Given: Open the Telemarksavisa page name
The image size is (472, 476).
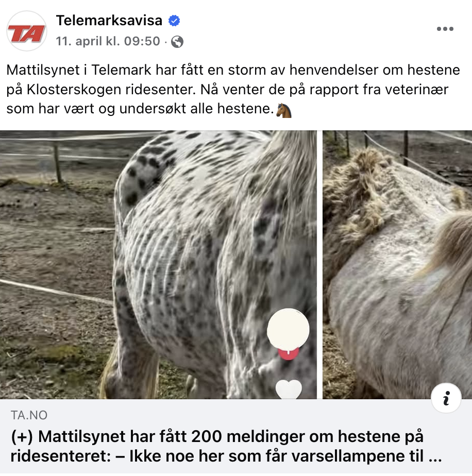Looking at the screenshot, I should 109,21.
